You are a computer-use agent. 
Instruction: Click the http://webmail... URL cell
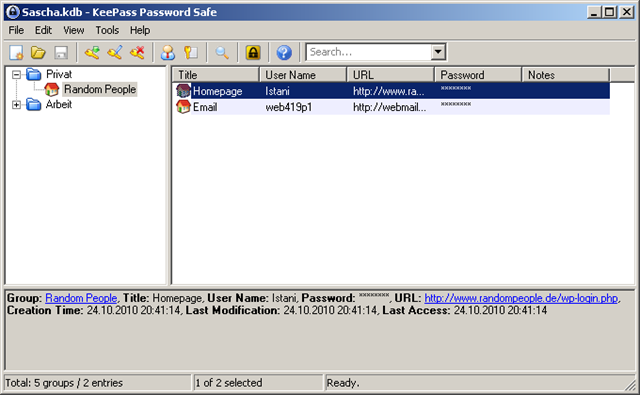coord(390,107)
